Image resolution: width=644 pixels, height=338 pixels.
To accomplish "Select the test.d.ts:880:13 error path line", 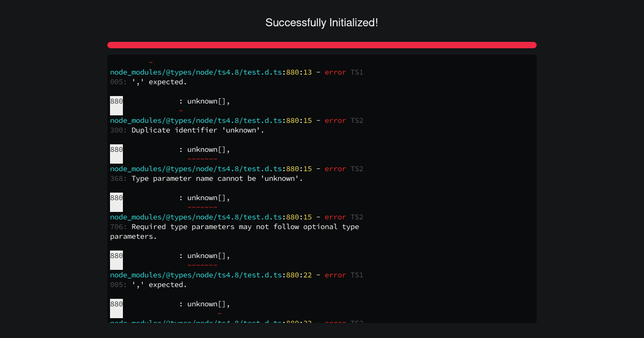I will (x=237, y=72).
